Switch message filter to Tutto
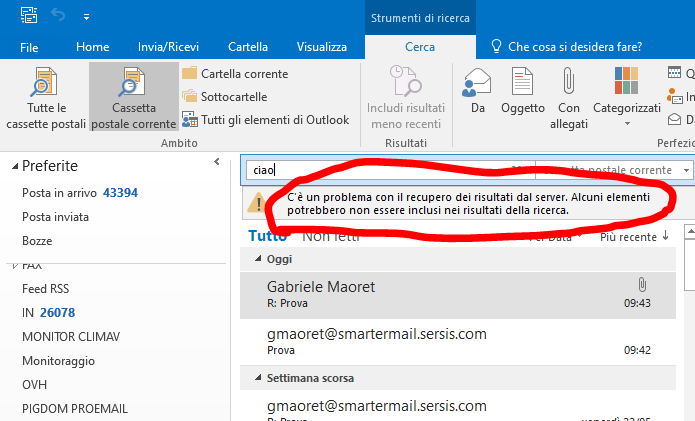 [x=267, y=236]
